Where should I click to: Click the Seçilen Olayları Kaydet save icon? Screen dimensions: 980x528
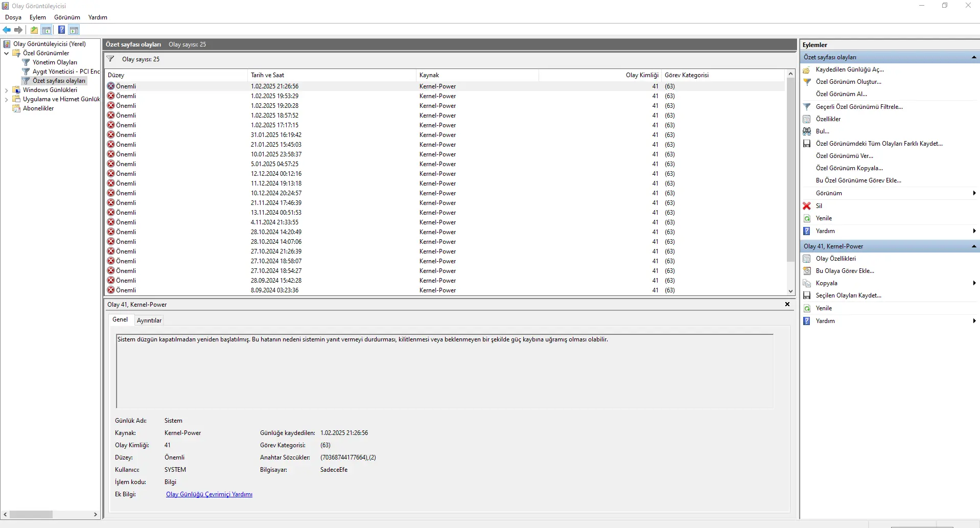(x=807, y=295)
